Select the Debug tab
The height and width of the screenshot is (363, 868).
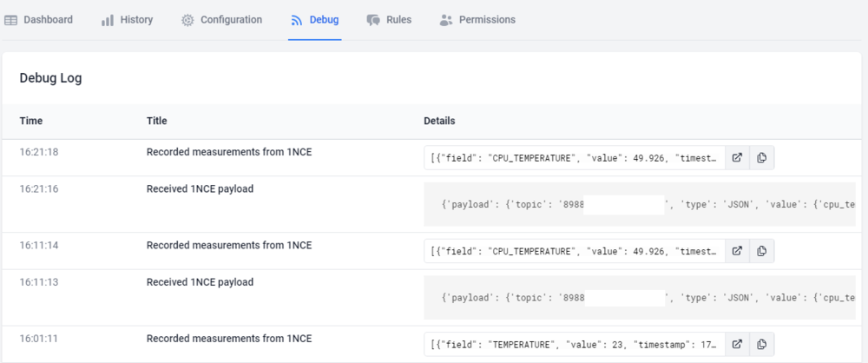[x=324, y=20]
